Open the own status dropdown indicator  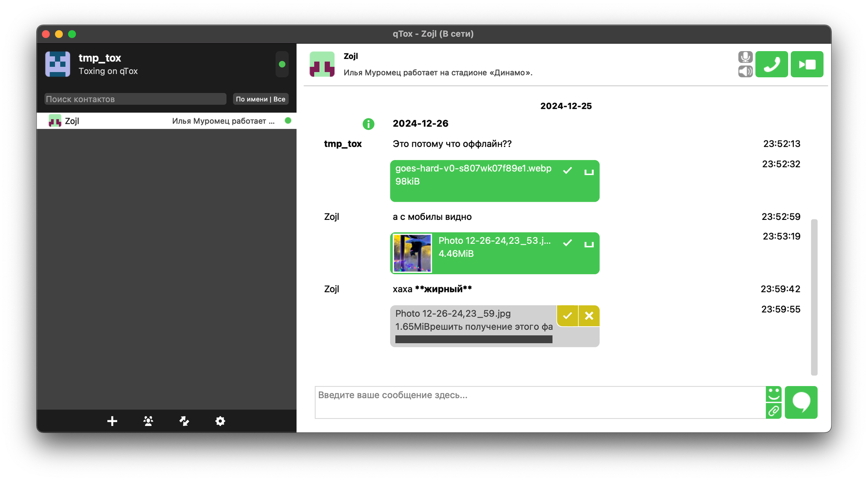click(282, 64)
